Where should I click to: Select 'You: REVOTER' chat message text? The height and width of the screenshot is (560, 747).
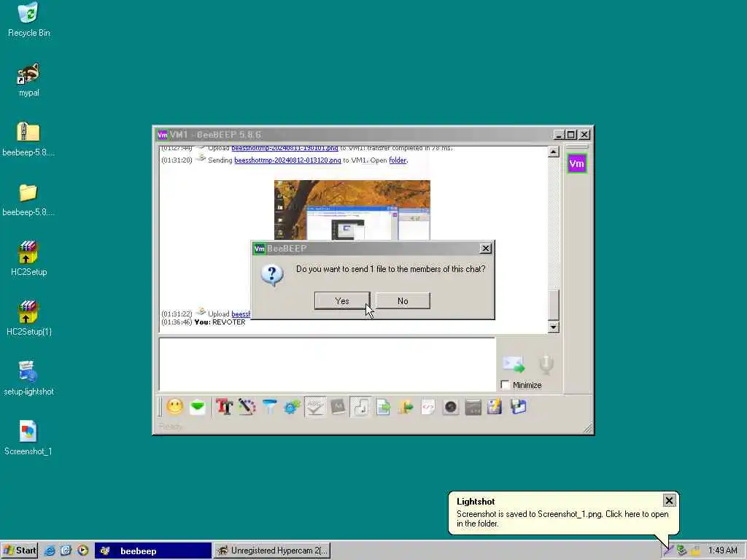[220, 322]
